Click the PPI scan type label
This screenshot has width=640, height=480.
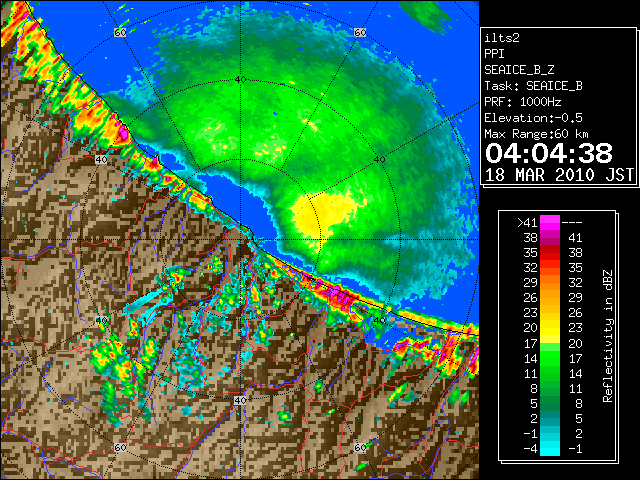click(494, 54)
